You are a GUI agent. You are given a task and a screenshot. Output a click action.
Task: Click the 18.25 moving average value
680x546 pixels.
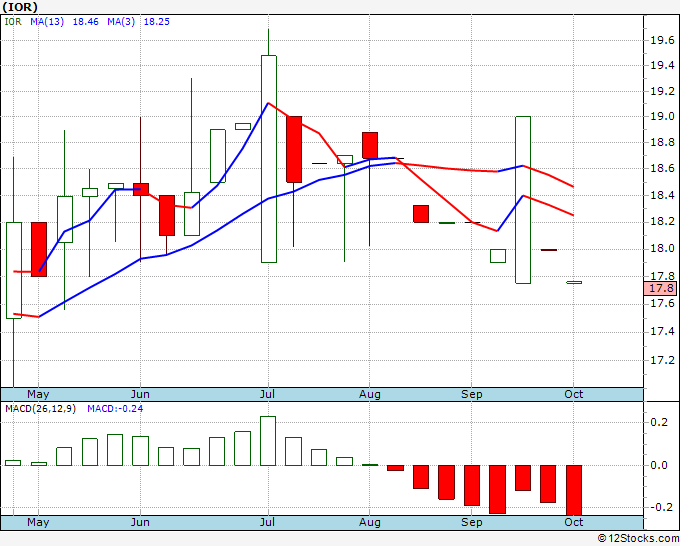157,22
